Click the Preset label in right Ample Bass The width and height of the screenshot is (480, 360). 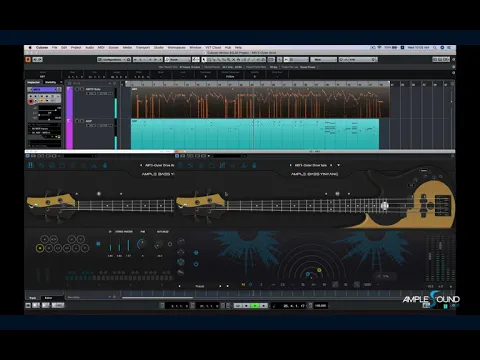[199, 286]
